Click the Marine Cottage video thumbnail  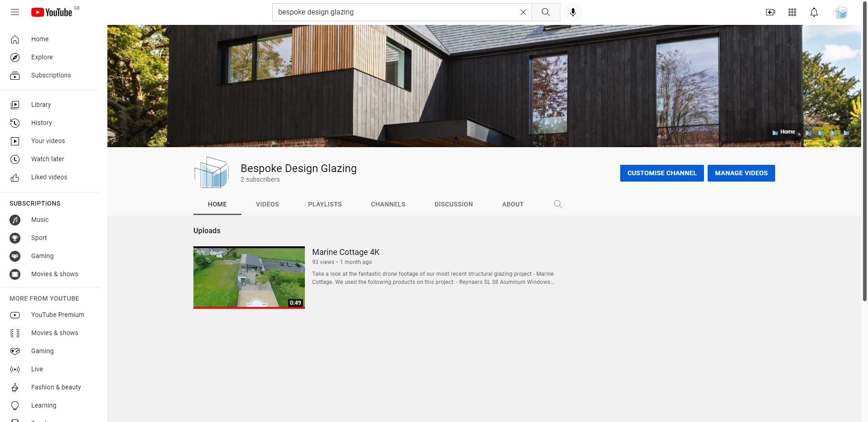coord(249,277)
